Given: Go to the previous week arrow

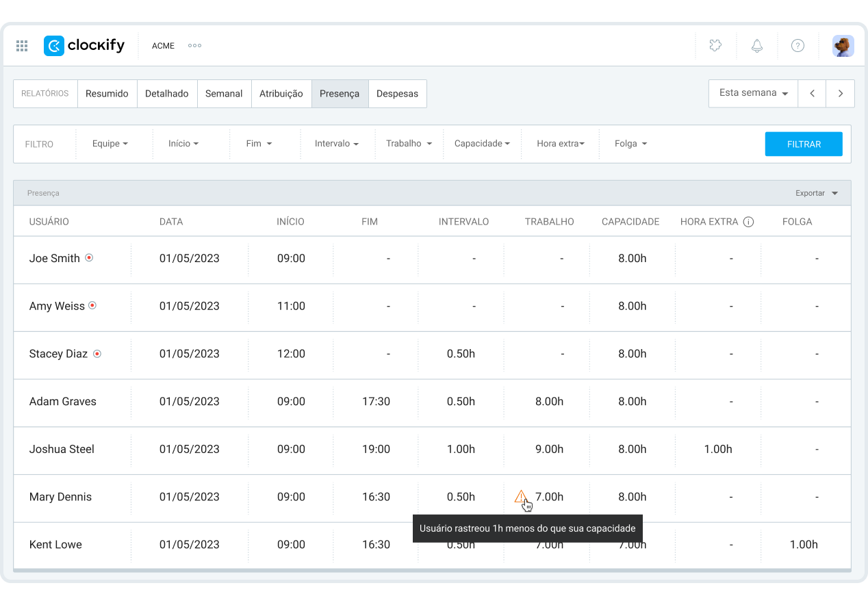Looking at the screenshot, I should tap(812, 93).
